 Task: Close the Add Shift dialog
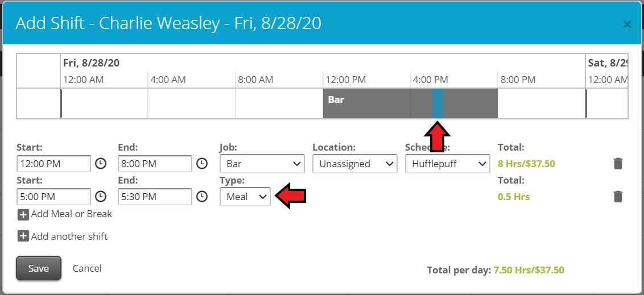(627, 24)
